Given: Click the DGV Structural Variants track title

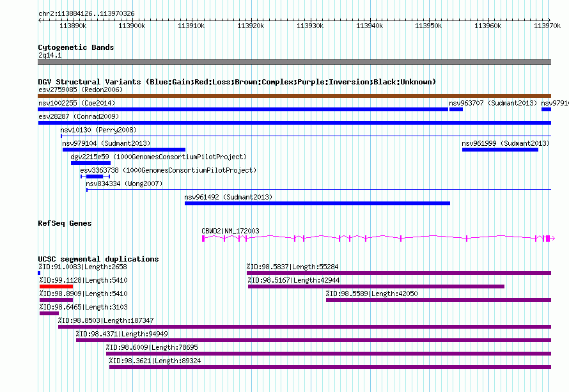Looking at the screenshot, I should (237, 82).
